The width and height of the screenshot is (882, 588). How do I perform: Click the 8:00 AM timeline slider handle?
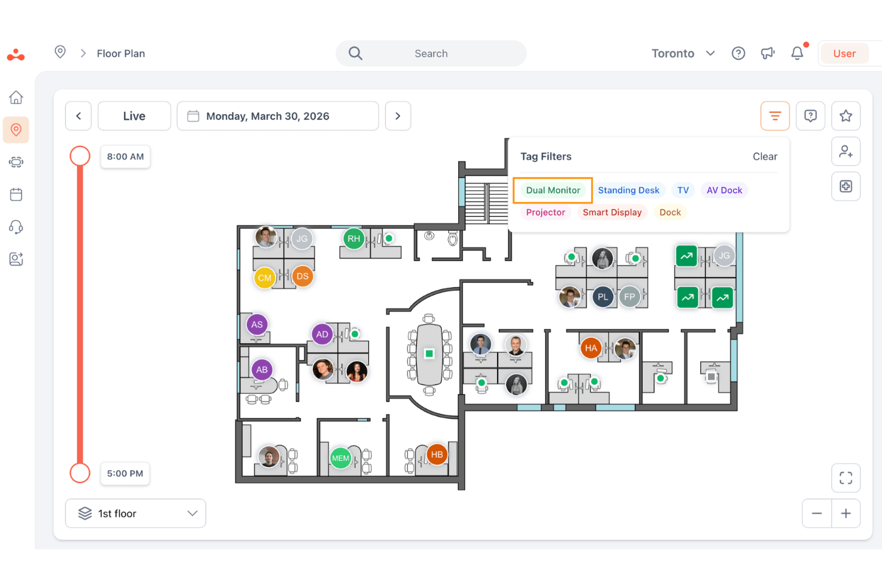tap(80, 156)
